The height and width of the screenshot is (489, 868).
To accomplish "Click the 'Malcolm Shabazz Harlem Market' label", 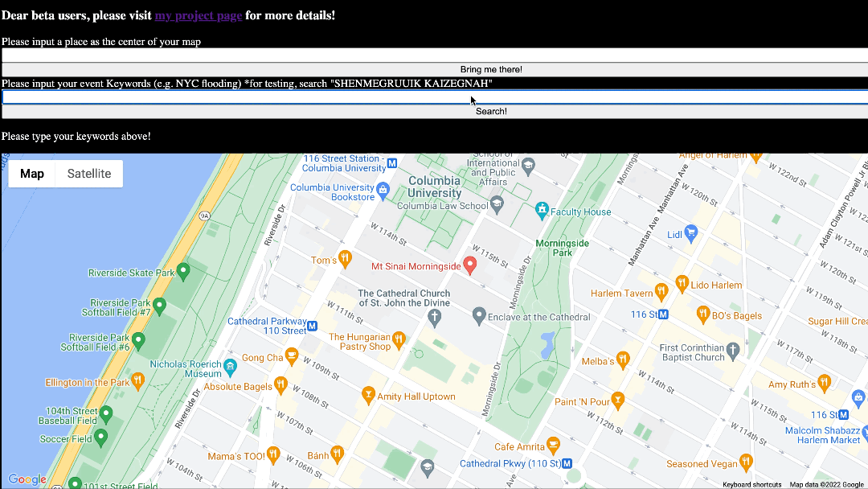I will pos(823,435).
